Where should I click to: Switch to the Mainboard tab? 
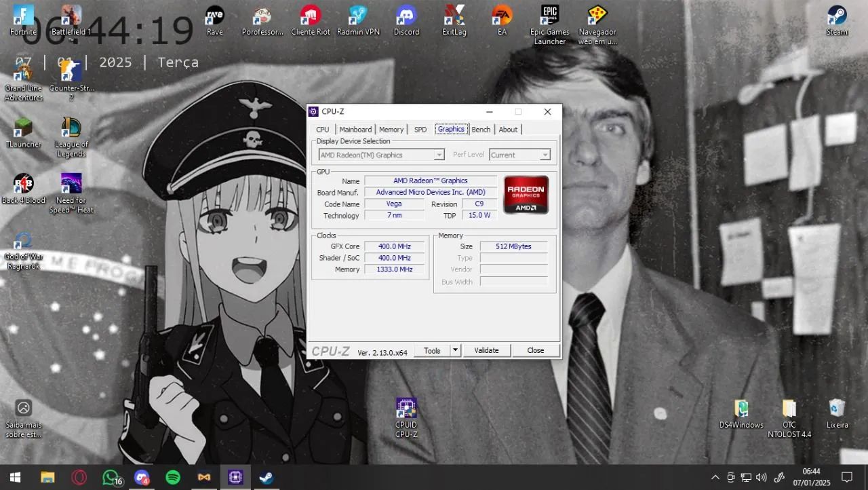click(355, 130)
